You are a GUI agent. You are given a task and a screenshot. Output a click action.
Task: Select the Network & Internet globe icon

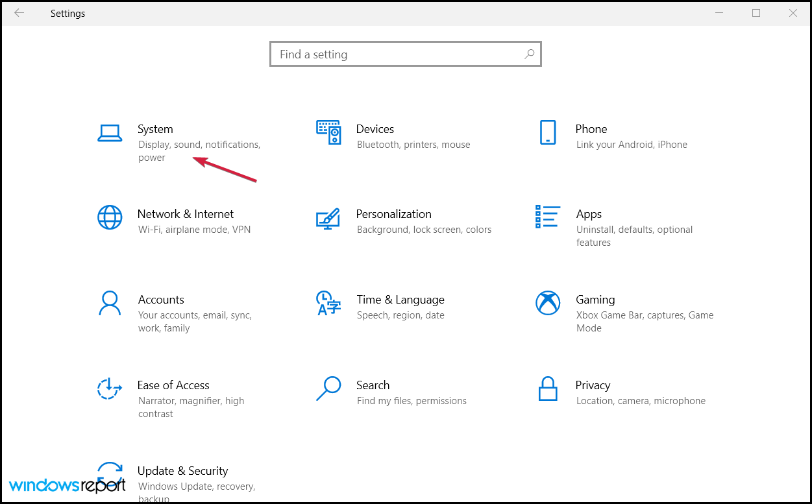click(110, 217)
